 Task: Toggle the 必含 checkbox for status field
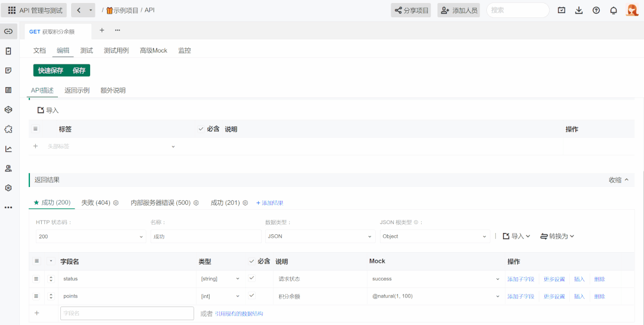coord(252,278)
